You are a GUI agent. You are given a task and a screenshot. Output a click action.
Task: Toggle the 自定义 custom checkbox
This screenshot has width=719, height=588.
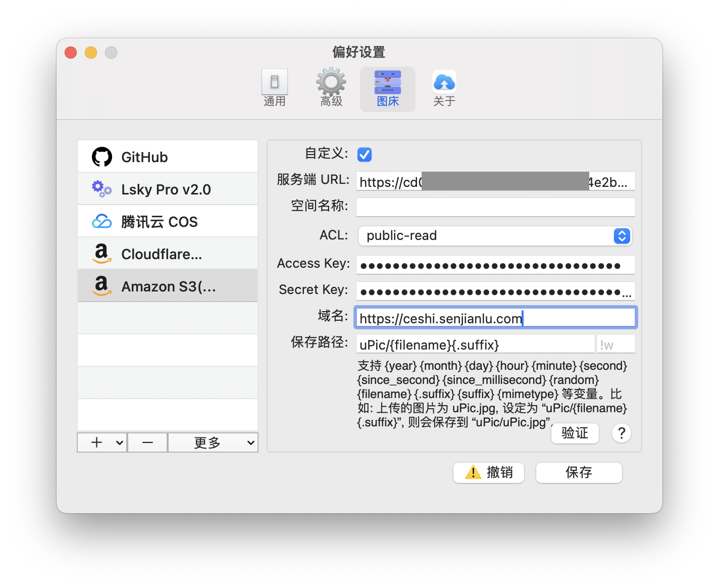point(365,155)
